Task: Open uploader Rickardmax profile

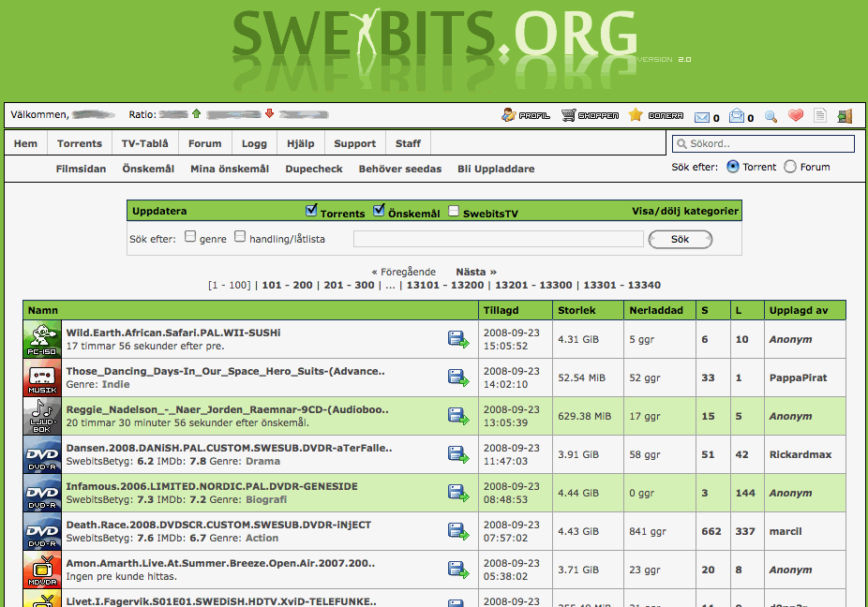Action: tap(800, 455)
